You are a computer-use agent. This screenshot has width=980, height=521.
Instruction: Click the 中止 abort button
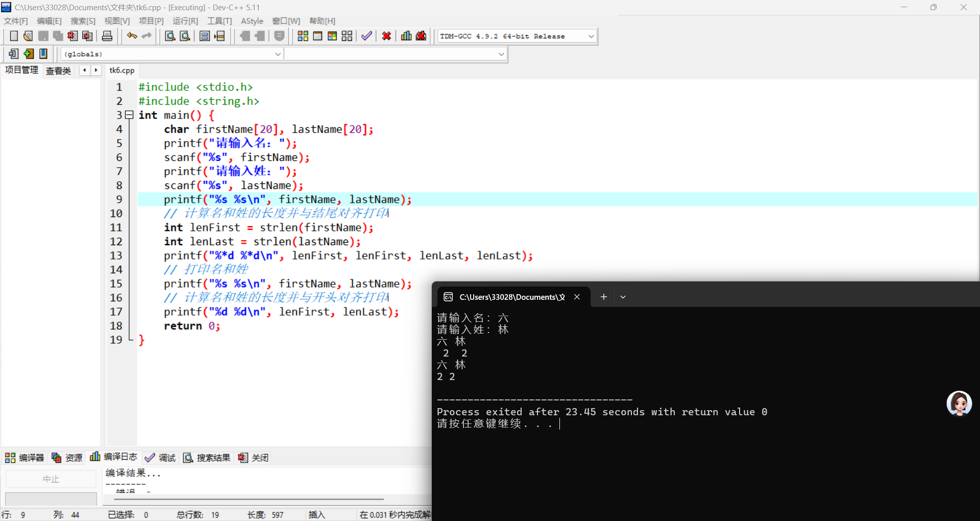[x=51, y=479]
